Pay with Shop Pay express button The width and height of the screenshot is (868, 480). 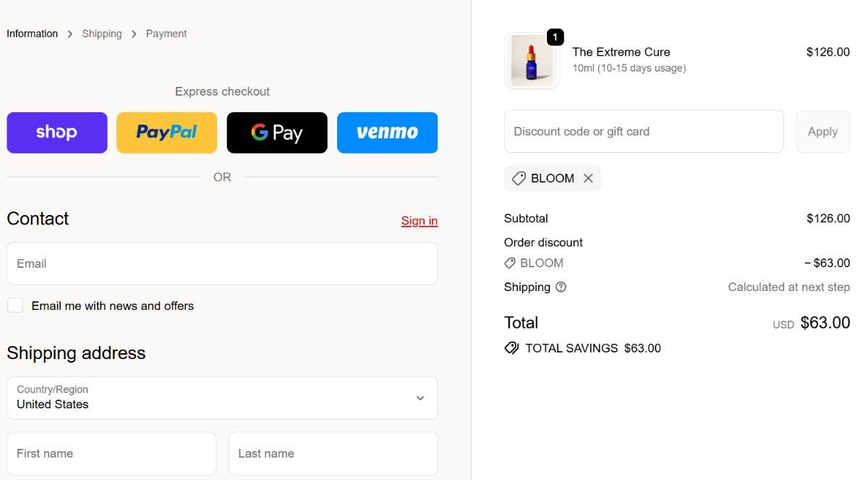[57, 132]
